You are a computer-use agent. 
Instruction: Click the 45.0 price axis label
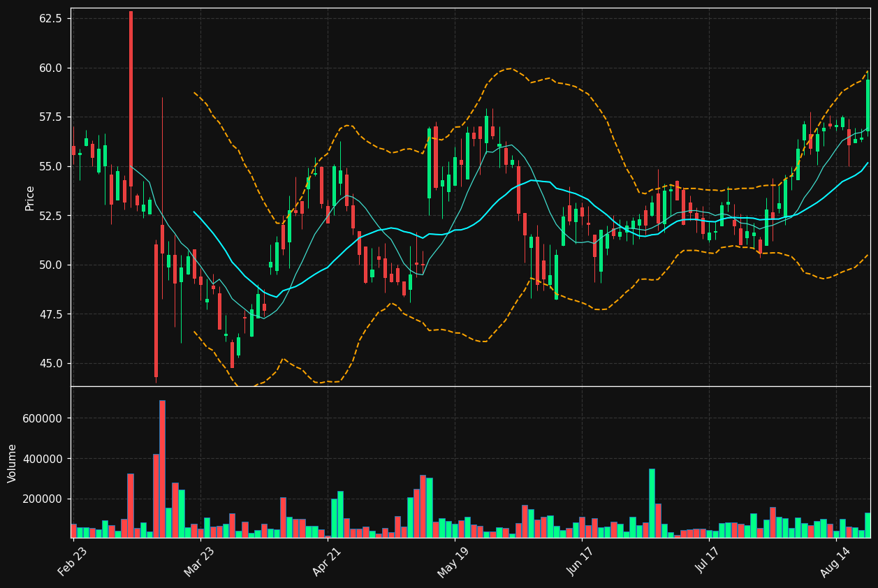click(51, 363)
